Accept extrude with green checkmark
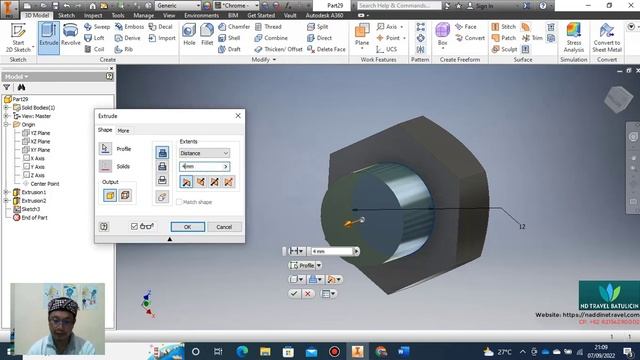The width and height of the screenshot is (640, 360). tap(294, 293)
